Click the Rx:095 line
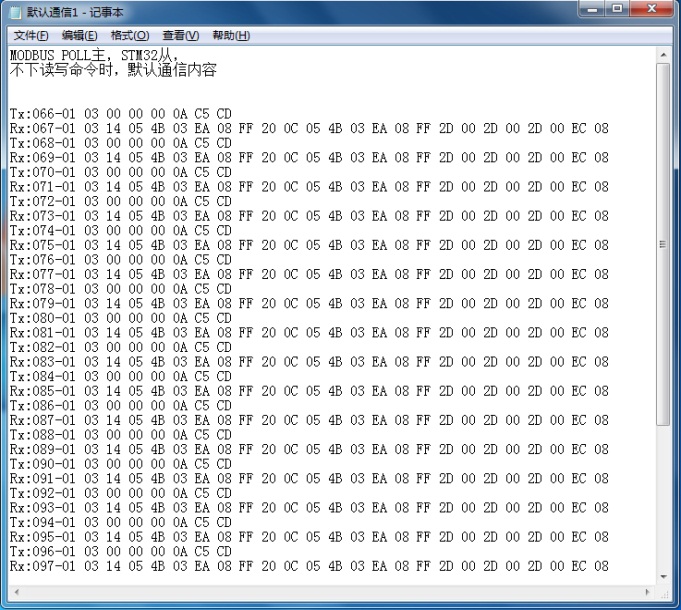The width and height of the screenshot is (681, 610). coord(309,537)
